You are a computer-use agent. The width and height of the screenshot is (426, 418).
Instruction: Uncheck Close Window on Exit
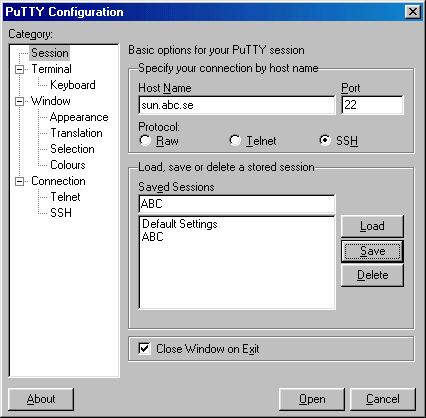[144, 349]
